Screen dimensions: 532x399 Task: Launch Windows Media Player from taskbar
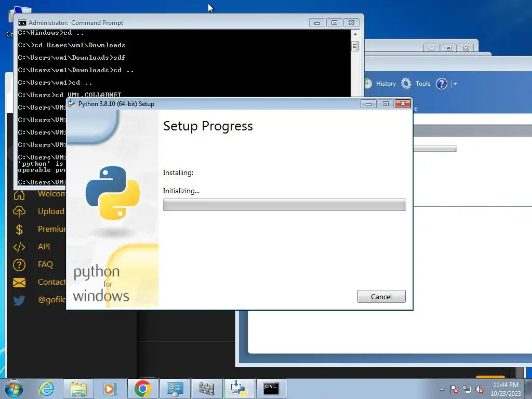coord(110,389)
